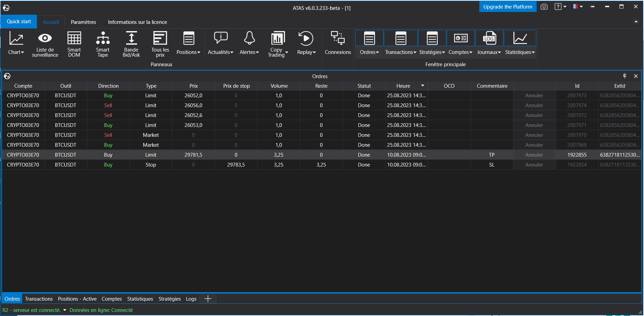Screen dimensions: 644x316
Task: Expand the Statistiques ribbon dropdown arrow
Action: point(533,53)
